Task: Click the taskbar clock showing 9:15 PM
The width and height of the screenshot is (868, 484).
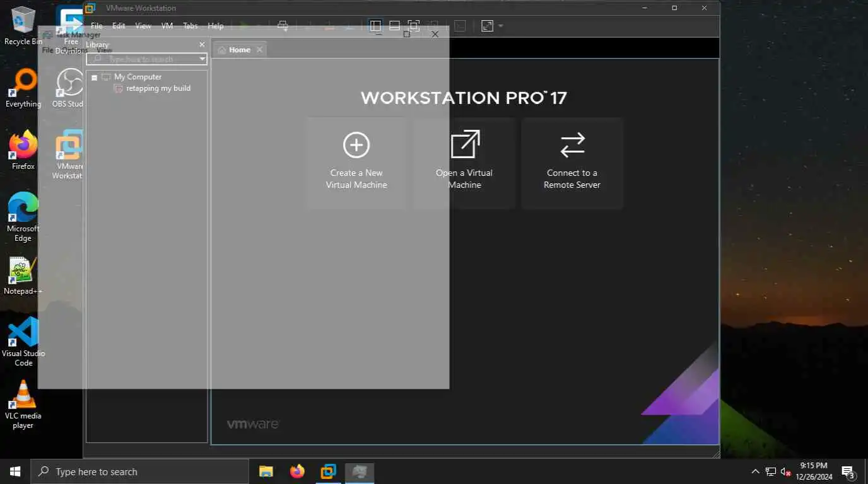Action: 814,471
